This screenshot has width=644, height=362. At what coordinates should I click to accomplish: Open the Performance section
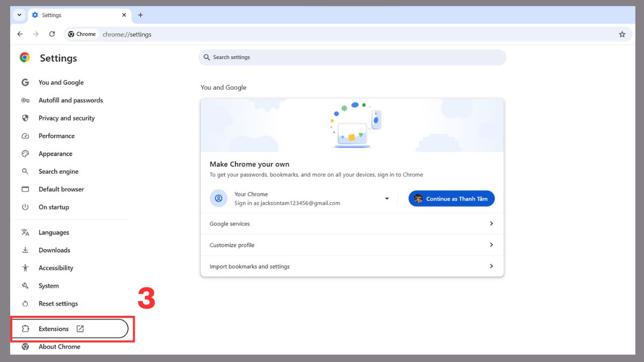(x=56, y=136)
